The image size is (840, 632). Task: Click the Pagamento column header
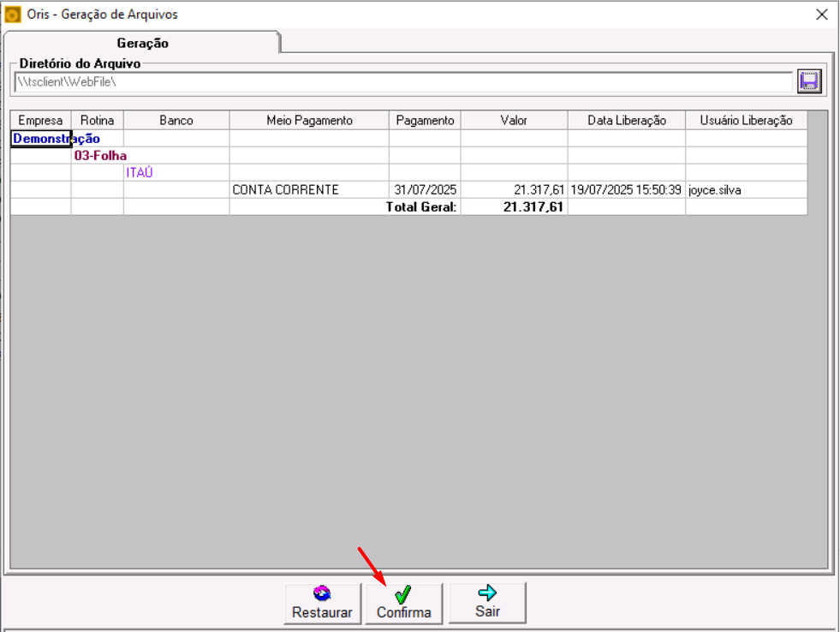coord(425,121)
